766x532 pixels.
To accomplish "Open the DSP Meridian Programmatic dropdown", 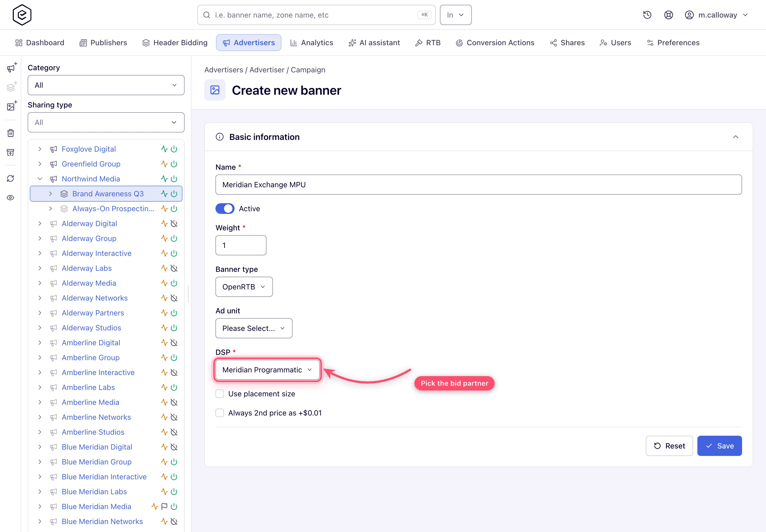I will click(268, 370).
